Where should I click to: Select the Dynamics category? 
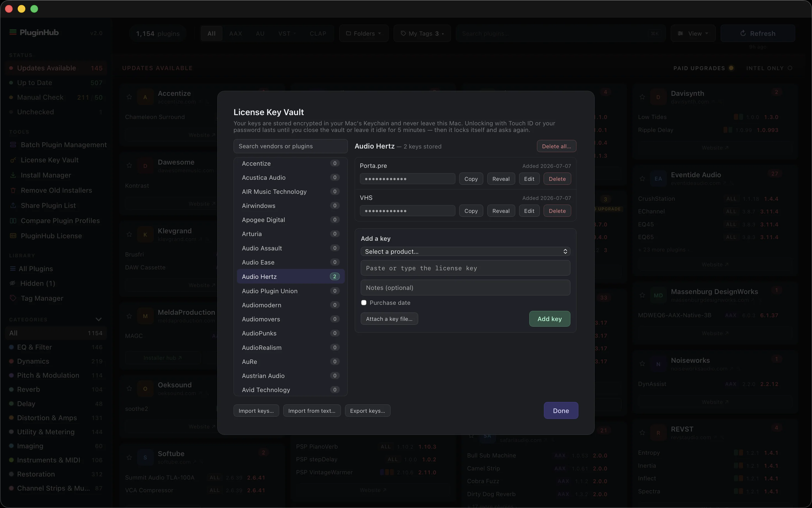(56, 361)
